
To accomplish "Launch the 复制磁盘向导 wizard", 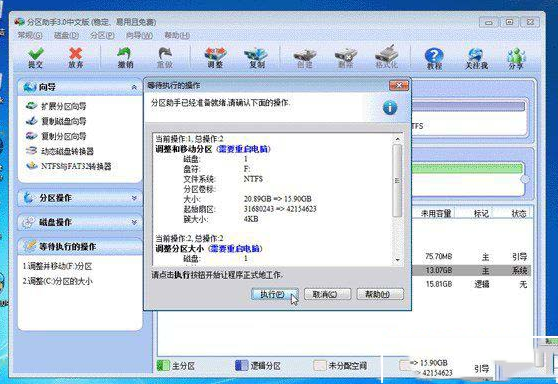I will [x=56, y=121].
